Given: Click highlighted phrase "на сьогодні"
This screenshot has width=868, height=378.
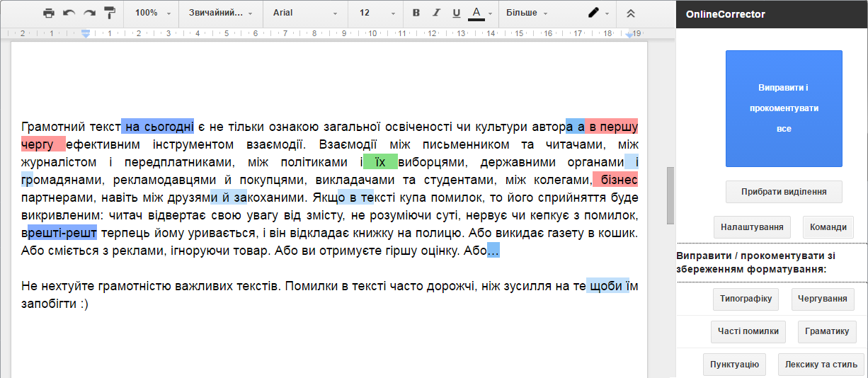Looking at the screenshot, I should (x=159, y=127).
